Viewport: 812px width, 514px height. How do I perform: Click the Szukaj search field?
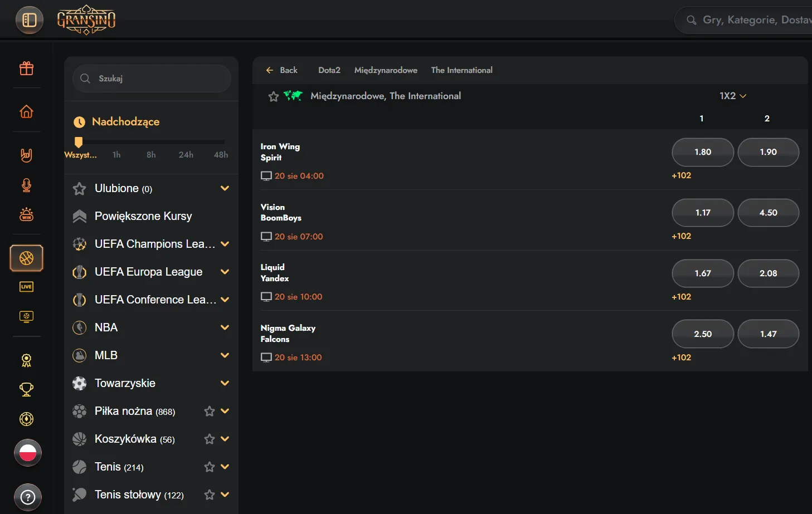[152, 79]
